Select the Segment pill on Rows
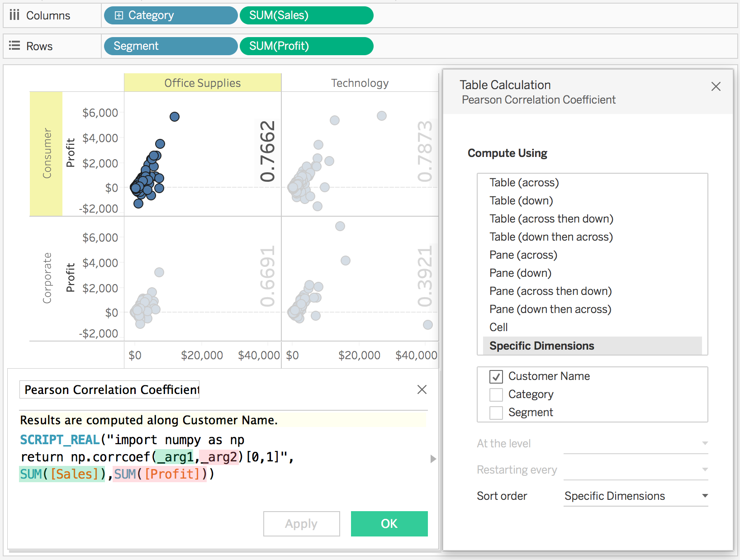 (171, 46)
